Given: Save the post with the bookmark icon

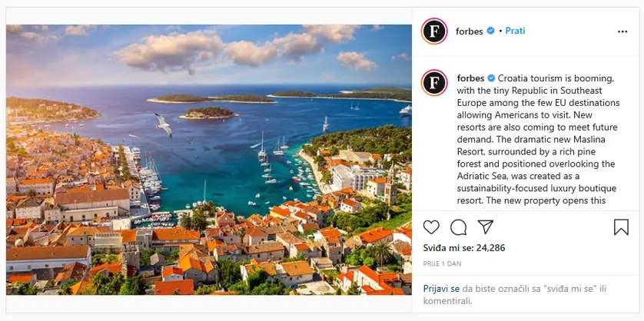Looking at the screenshot, I should tap(621, 227).
